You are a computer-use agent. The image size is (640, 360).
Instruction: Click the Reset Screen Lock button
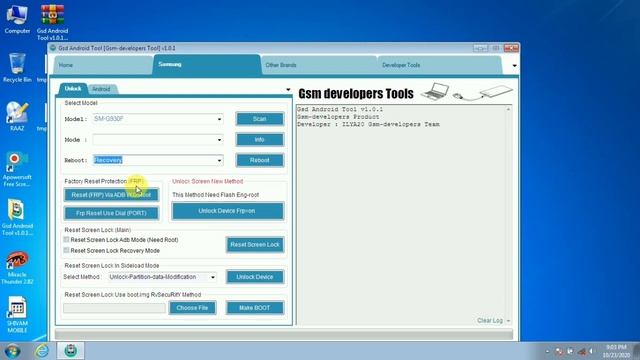(255, 244)
